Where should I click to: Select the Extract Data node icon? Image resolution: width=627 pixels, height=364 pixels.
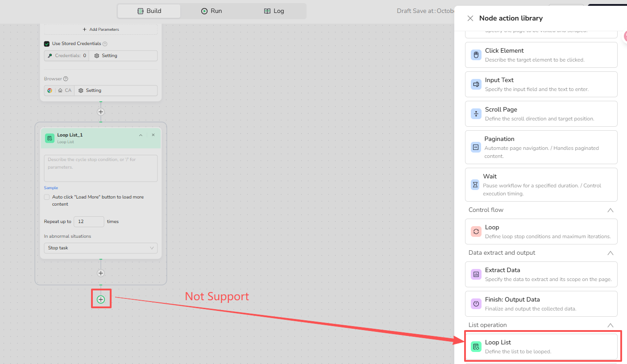(476, 274)
